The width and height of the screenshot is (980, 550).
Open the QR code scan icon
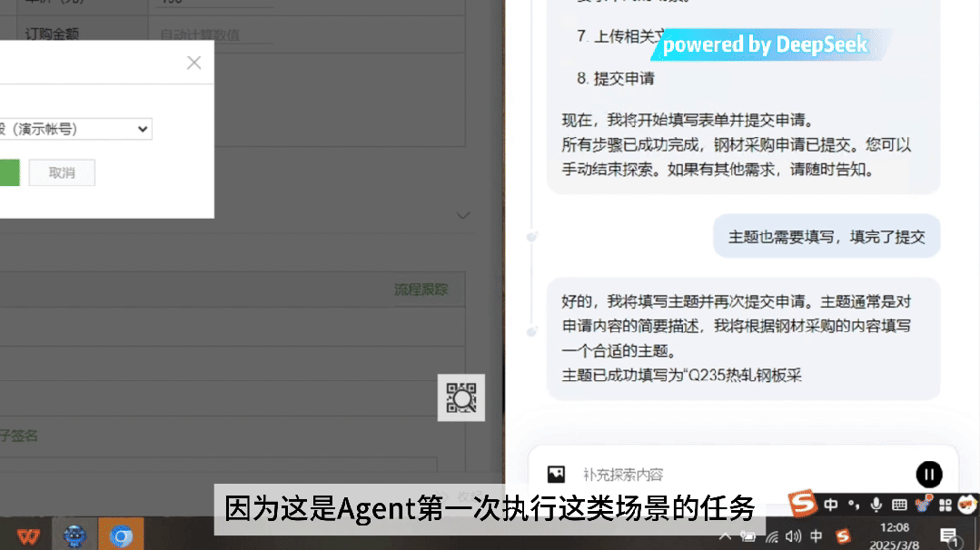(461, 398)
